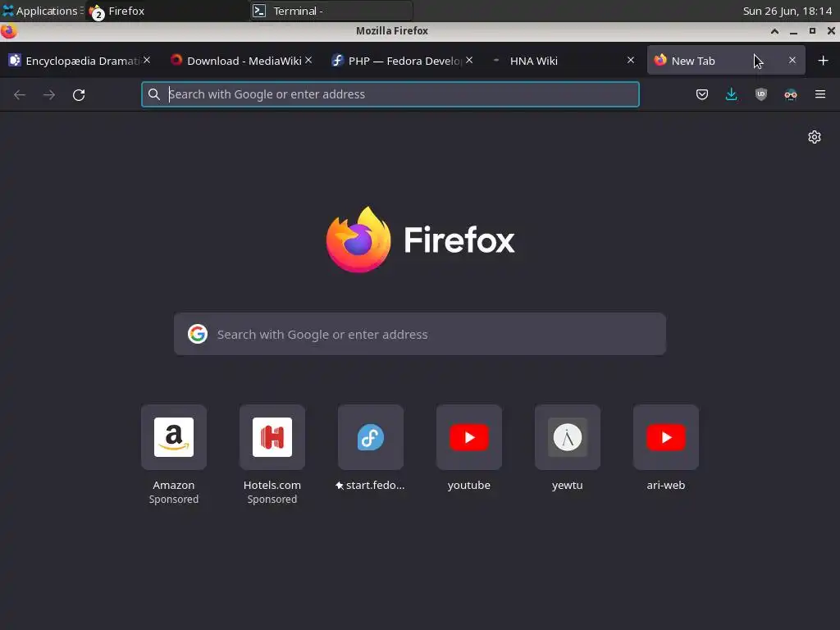Open the Hotels.com sponsored shortcut tile
This screenshot has height=630, width=840.
(x=272, y=437)
